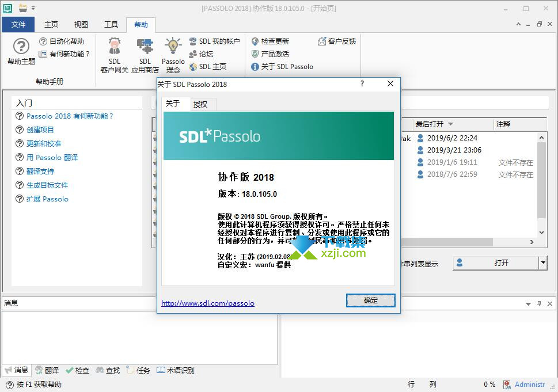Click the 注释 column header
This screenshot has width=558, height=392.
coord(520,124)
